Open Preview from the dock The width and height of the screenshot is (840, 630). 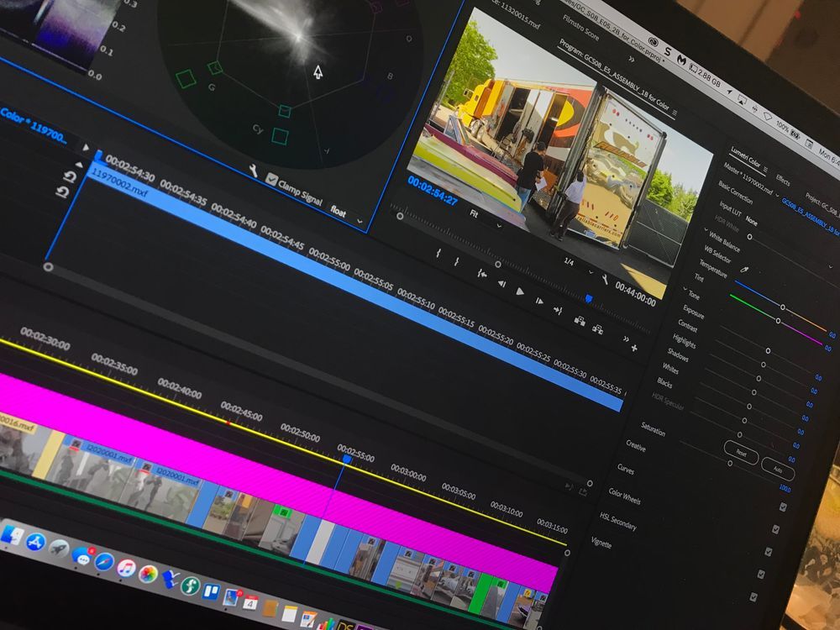pos(231,596)
